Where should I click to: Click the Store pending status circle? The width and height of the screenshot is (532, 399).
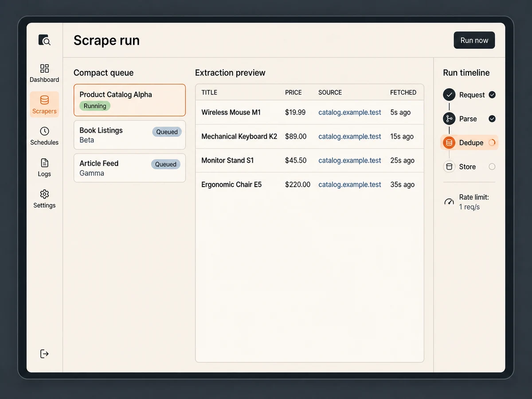coord(492,167)
